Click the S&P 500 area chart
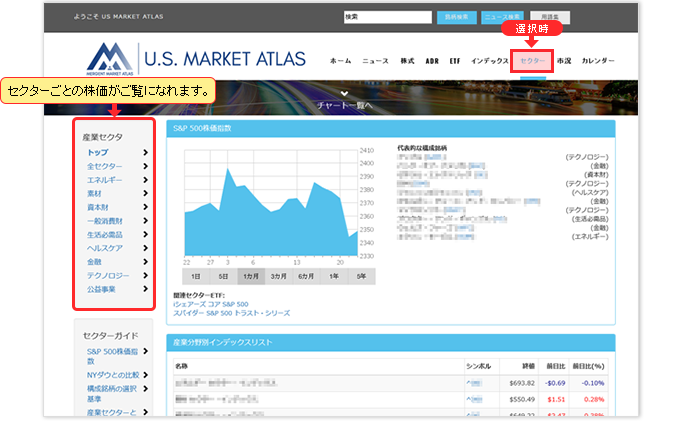This screenshot has width=686, height=421. point(271,203)
